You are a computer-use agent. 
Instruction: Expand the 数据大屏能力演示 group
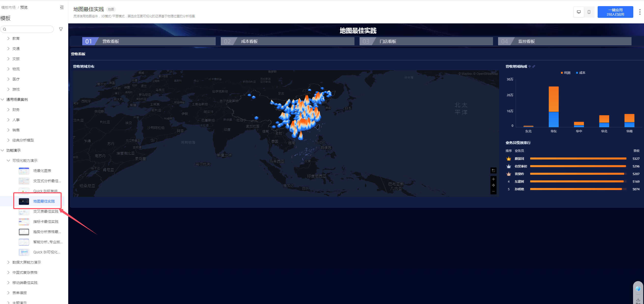pos(26,262)
